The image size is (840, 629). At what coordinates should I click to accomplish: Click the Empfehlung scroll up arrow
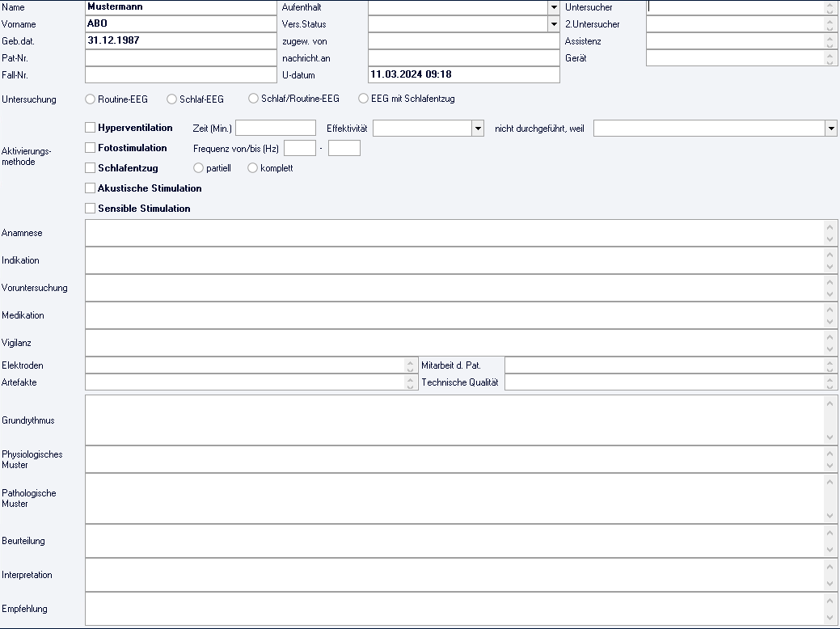pyautogui.click(x=829, y=600)
